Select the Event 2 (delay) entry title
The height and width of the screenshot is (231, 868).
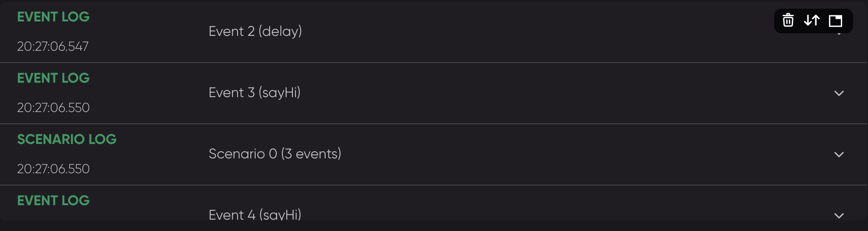[255, 31]
